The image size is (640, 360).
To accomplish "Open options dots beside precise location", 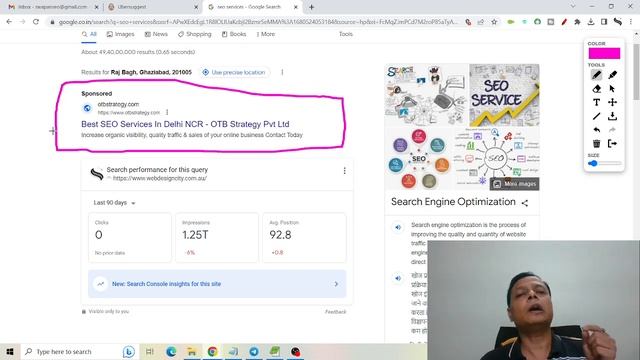I will pos(282,72).
